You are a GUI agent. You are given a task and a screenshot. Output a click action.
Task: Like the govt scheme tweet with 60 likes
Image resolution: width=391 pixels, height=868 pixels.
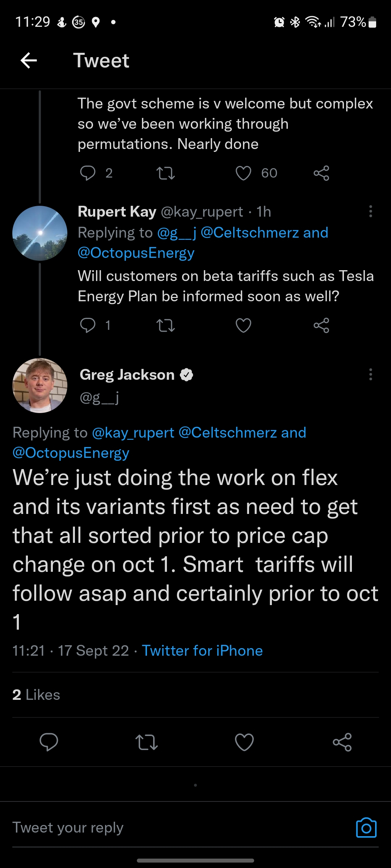click(243, 173)
